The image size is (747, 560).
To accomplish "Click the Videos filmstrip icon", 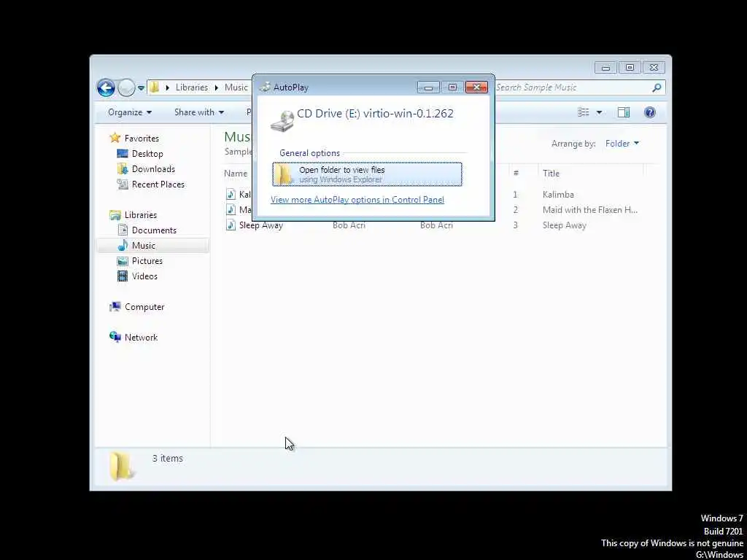I will pos(123,276).
